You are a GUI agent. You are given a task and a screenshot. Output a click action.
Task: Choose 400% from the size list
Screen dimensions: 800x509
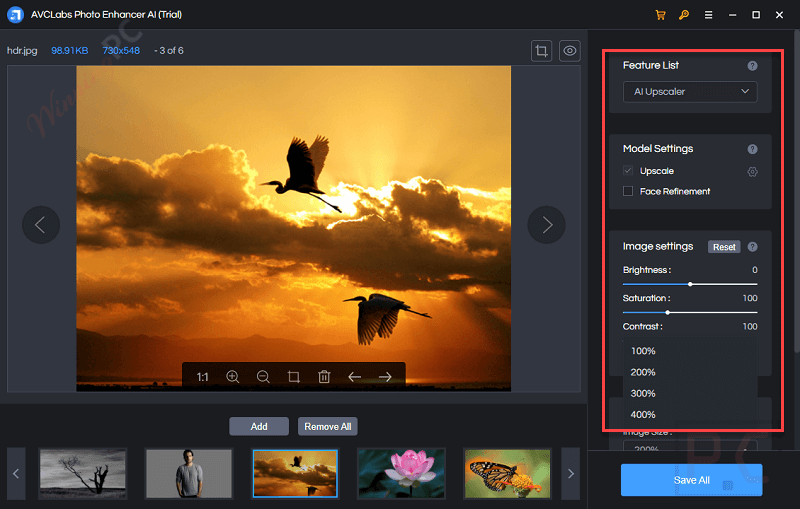(690, 415)
